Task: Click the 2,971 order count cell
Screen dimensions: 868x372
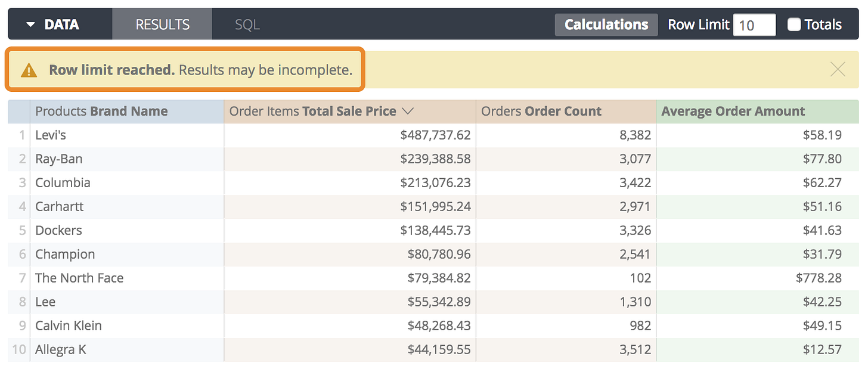Action: coord(566,207)
